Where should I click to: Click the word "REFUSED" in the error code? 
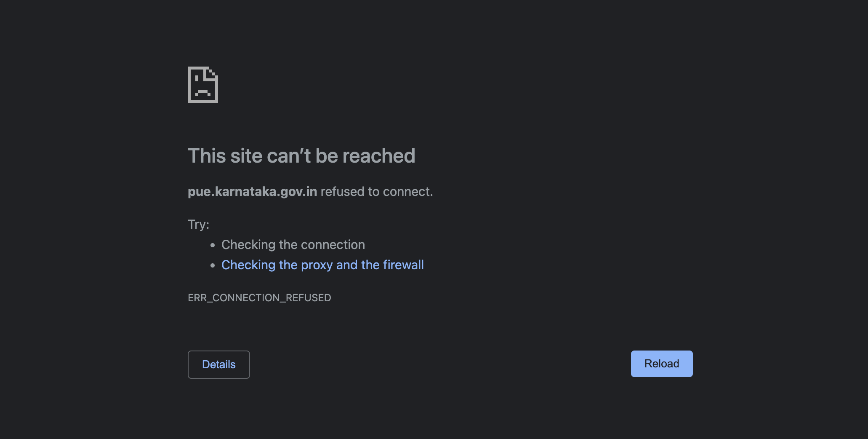coord(308,298)
